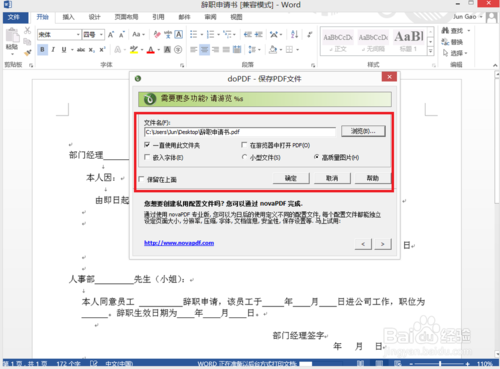Click previous tip arrow button

pos(363,244)
